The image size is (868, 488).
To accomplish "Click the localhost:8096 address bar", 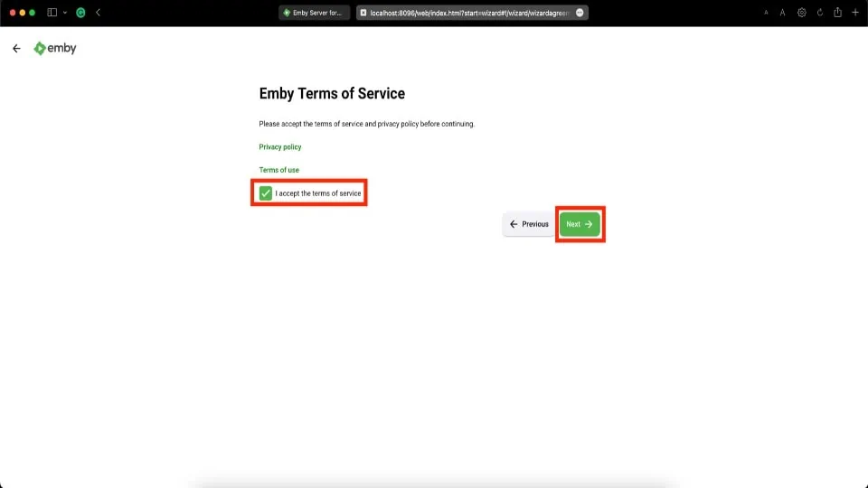I will pos(472,13).
